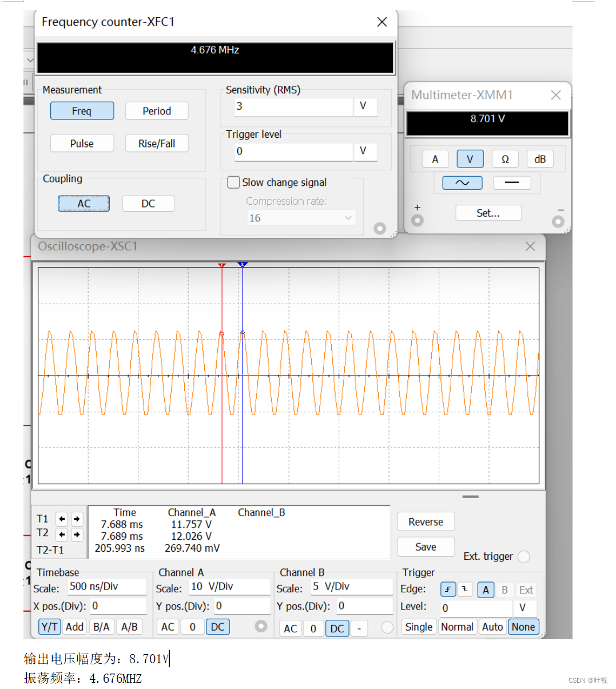Click frequency counter input terminal
The image size is (616, 689).
click(380, 229)
